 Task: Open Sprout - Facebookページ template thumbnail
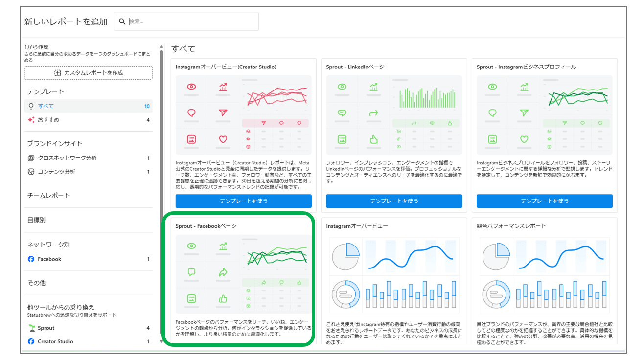coord(243,274)
